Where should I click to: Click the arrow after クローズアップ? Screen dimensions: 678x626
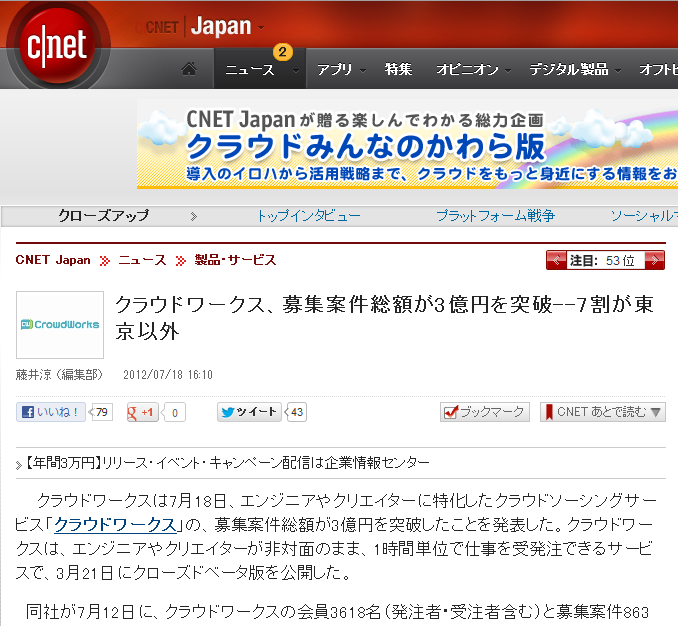click(194, 216)
